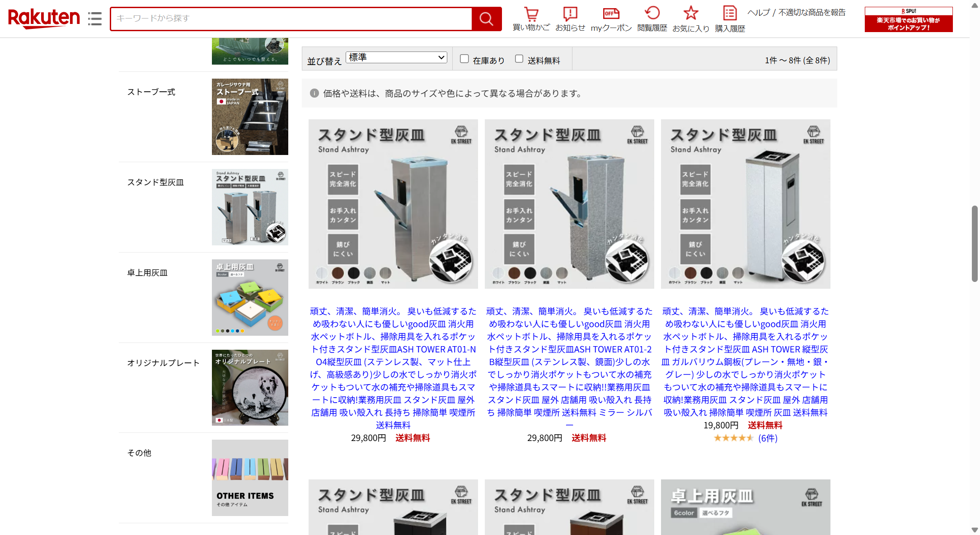Click the red search magnifier button
The image size is (980, 535).
click(x=486, y=19)
